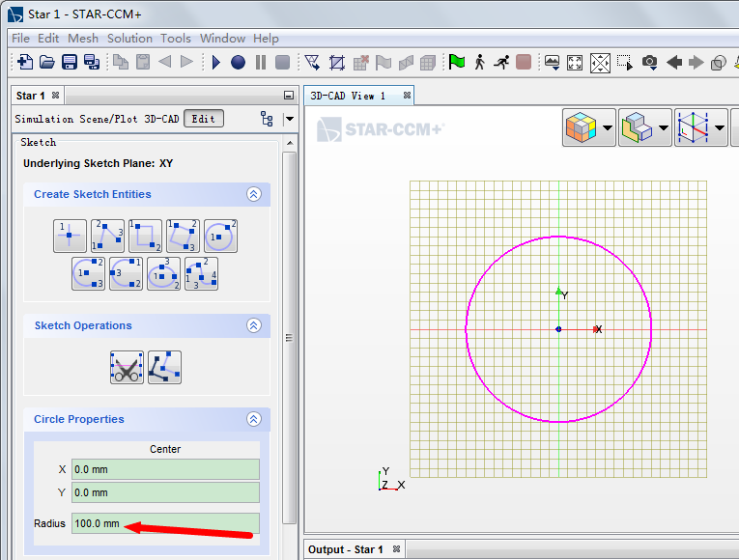Click the Save simulation icon
The height and width of the screenshot is (560, 739).
pyautogui.click(x=70, y=62)
